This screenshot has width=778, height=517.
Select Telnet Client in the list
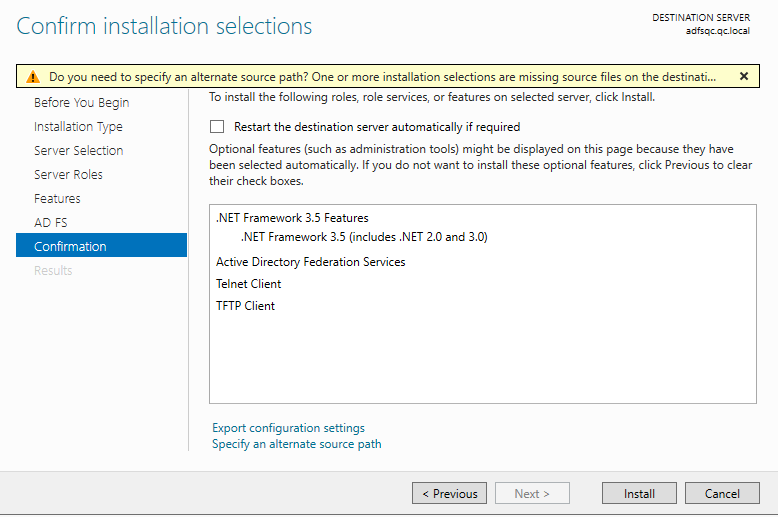point(248,284)
